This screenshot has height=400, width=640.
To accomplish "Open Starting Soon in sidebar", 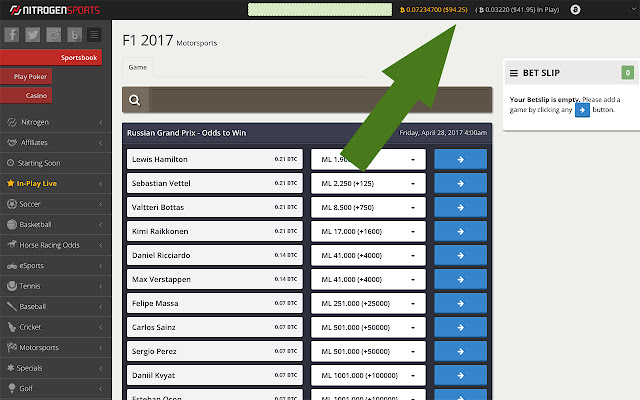I will coord(56,163).
